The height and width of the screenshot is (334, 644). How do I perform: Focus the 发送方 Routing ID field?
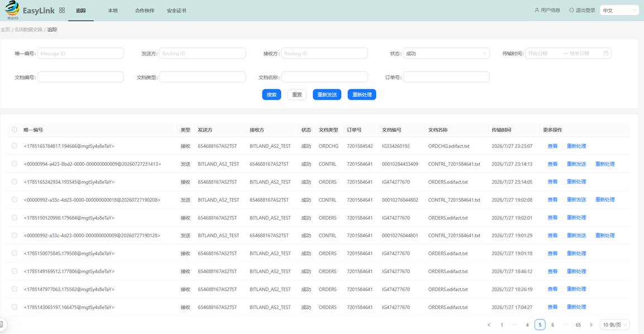pyautogui.click(x=203, y=54)
